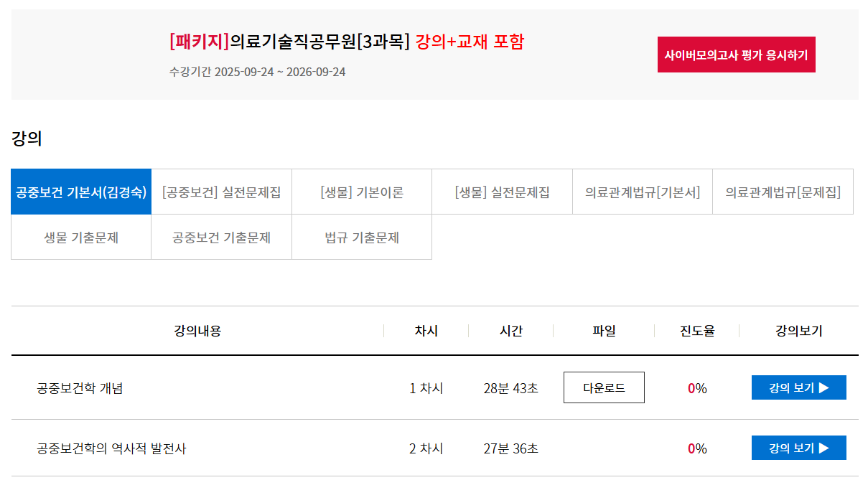Image resolution: width=868 pixels, height=480 pixels.
Task: Open 의료관계법규[문제집] tab
Action: 783,192
